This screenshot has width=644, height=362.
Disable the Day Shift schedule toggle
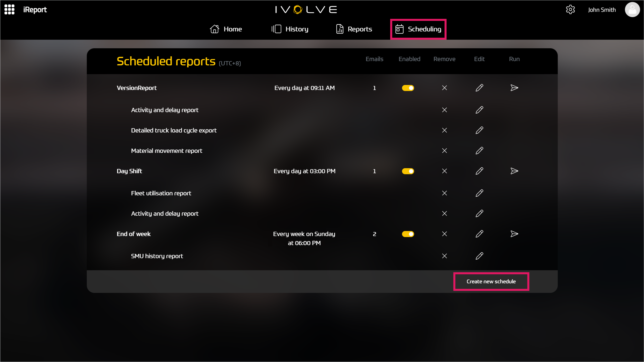point(408,171)
